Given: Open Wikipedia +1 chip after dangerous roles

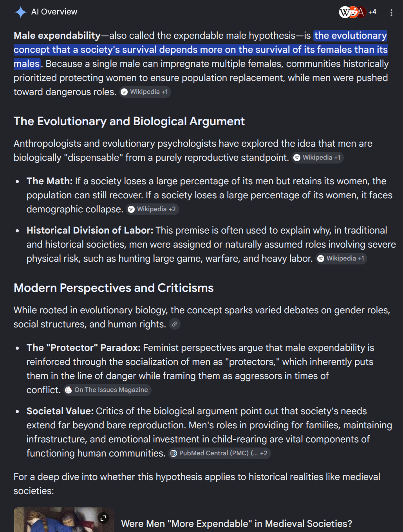Looking at the screenshot, I should click(145, 92).
